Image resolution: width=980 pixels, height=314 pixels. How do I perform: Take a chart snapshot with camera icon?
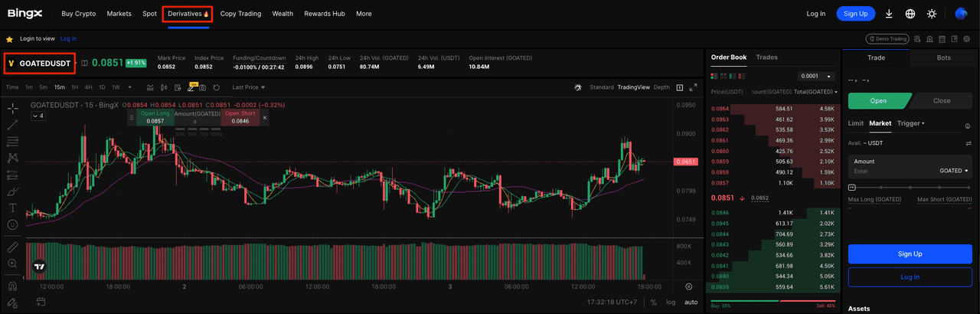pyautogui.click(x=204, y=87)
